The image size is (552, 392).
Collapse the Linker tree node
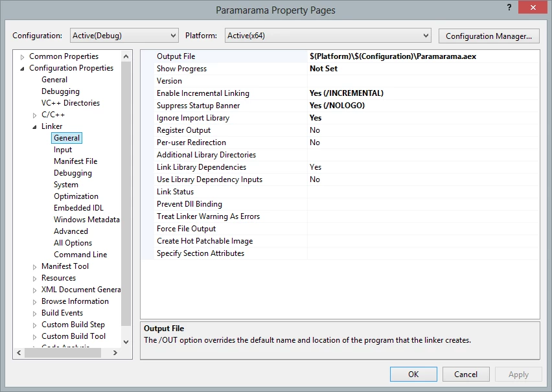tap(34, 127)
